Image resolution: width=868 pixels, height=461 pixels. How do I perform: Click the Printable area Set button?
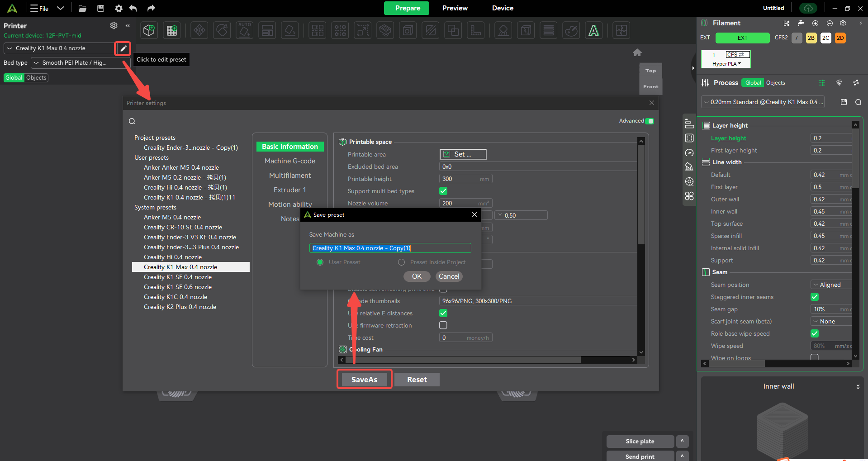(x=463, y=154)
